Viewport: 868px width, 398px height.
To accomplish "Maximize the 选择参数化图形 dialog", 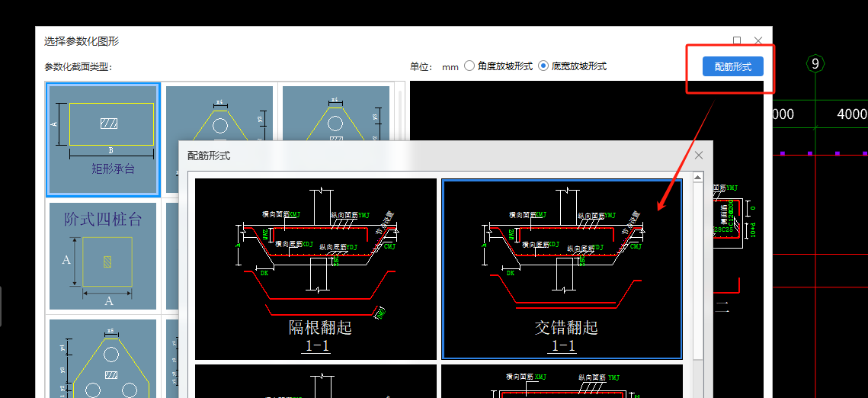I will [737, 40].
